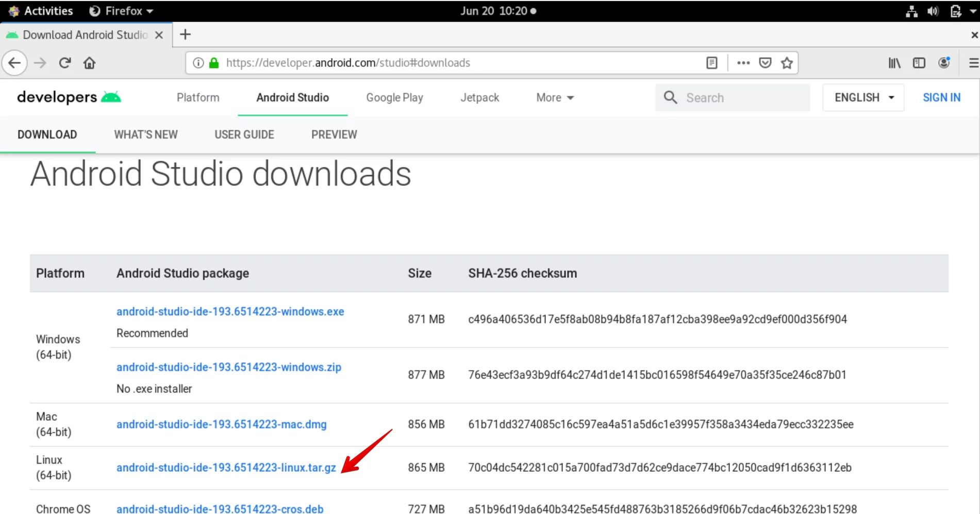
Task: Click the Android developers logo
Action: point(69,97)
